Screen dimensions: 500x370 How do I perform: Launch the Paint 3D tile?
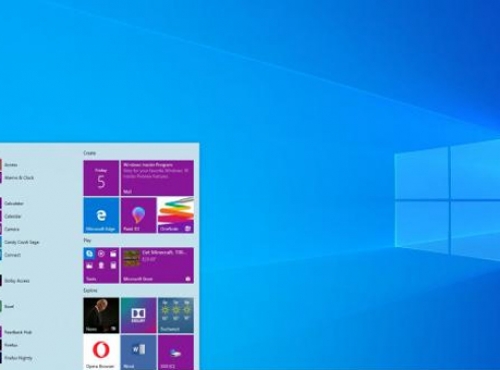click(x=139, y=215)
